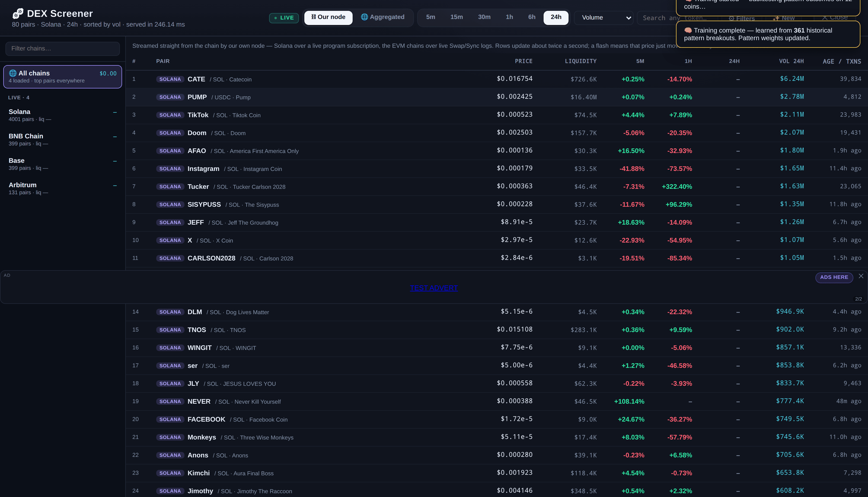The image size is (868, 497).
Task: Open the JEFF Groundhog pair row
Action: point(496,222)
